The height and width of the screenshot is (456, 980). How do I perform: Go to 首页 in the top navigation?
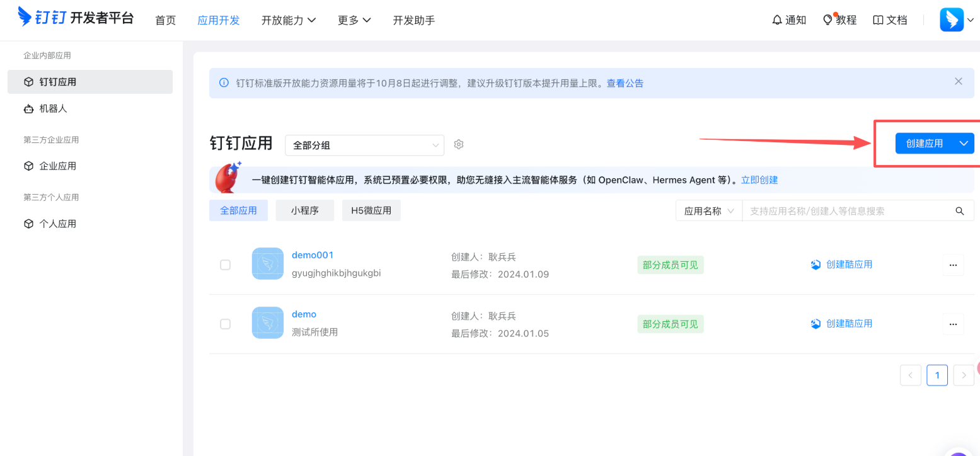[166, 20]
